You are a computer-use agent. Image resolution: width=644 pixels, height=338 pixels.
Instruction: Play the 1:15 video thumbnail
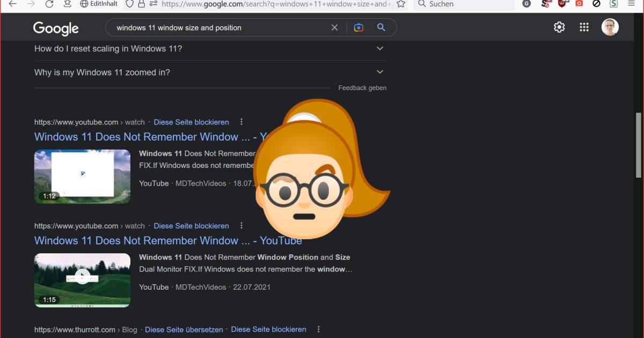[82, 280]
